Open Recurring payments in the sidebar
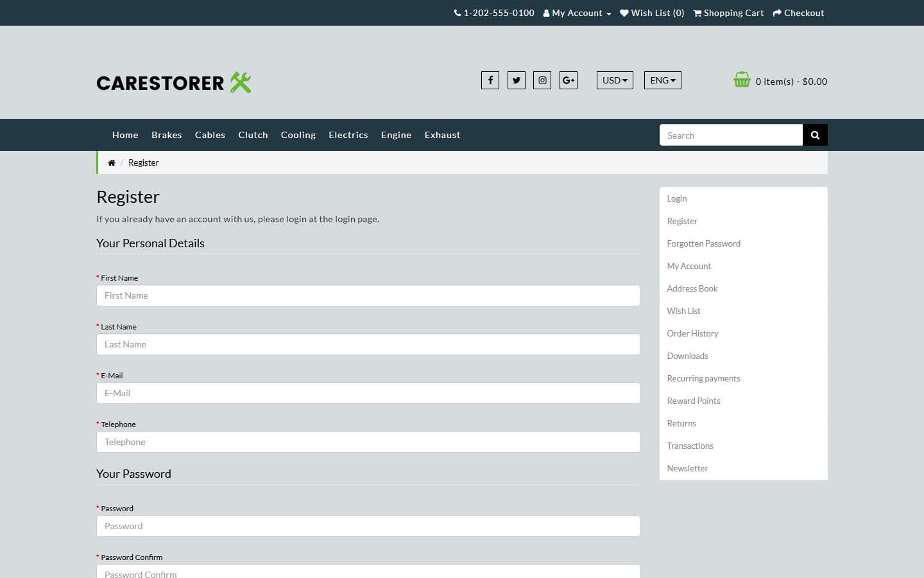Image resolution: width=924 pixels, height=578 pixels. point(703,378)
